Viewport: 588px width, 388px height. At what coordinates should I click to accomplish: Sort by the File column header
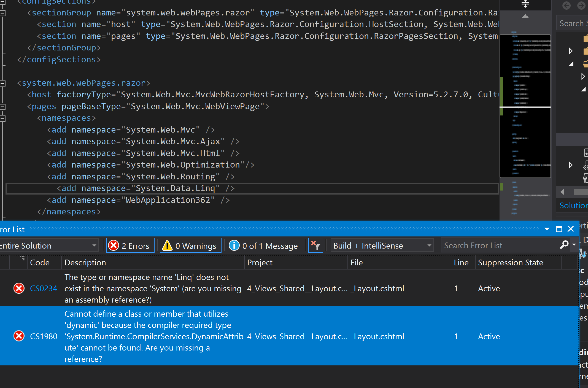(399, 263)
